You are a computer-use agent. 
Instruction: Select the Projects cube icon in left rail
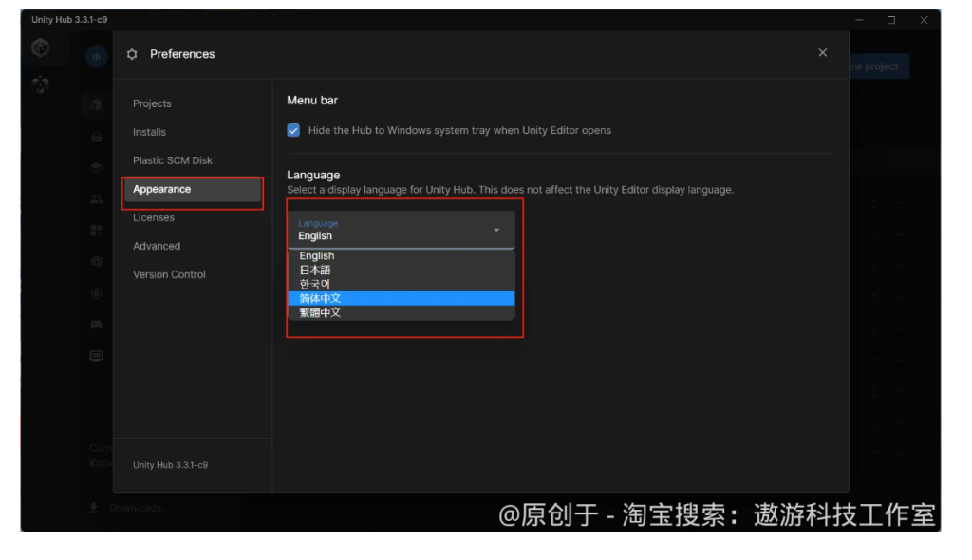(96, 104)
